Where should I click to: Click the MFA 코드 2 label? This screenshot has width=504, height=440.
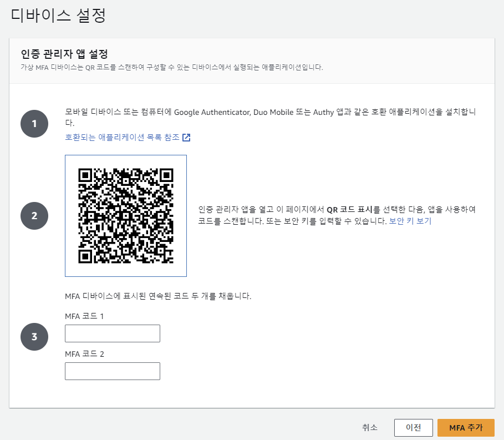point(84,354)
